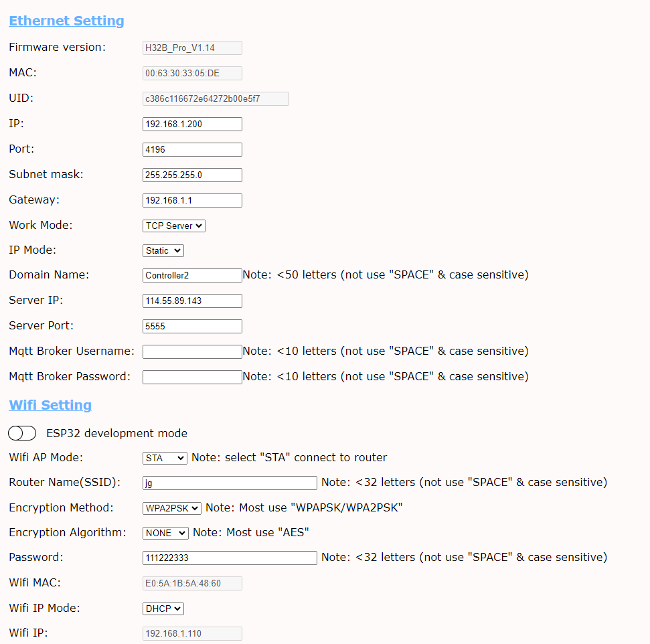This screenshot has height=644, width=650.
Task: Click the Domain Name field
Action: (x=192, y=276)
